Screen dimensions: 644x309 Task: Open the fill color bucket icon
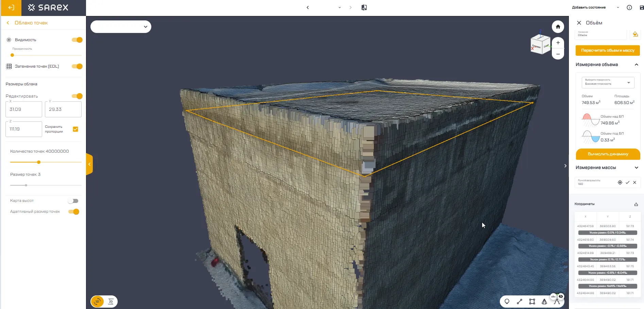(635, 34)
